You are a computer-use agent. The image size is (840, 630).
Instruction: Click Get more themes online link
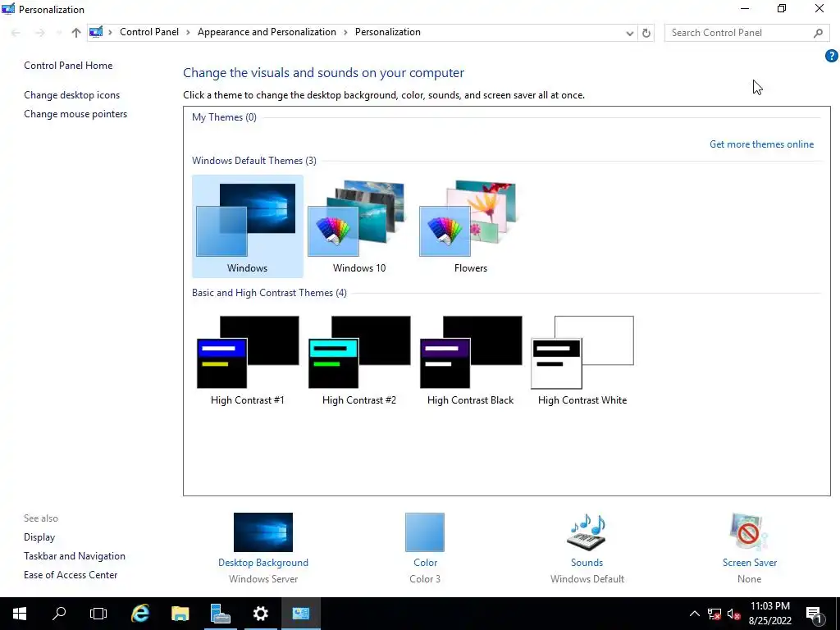(761, 144)
